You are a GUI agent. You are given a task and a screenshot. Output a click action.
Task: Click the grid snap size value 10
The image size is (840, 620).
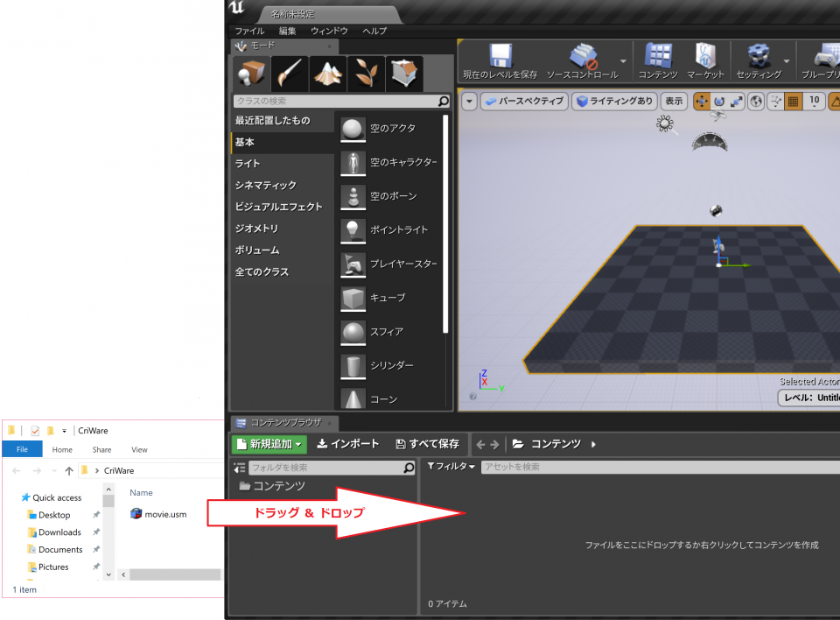[815, 101]
